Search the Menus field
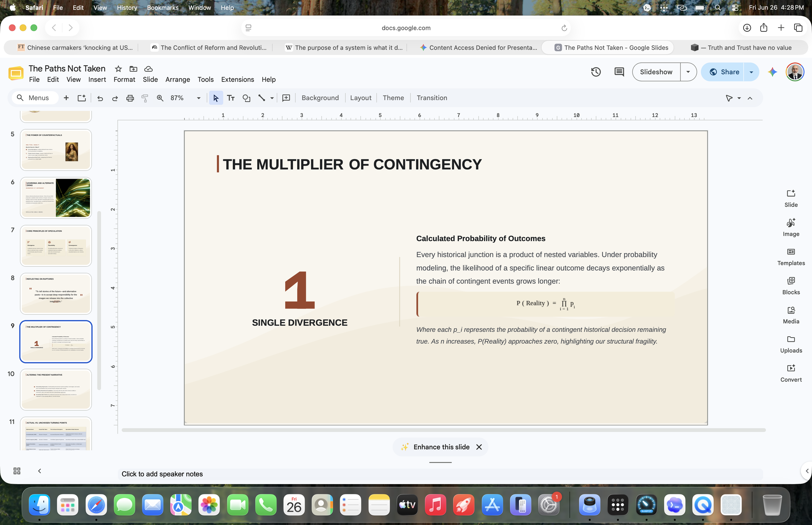Image resolution: width=812 pixels, height=525 pixels. click(x=35, y=98)
